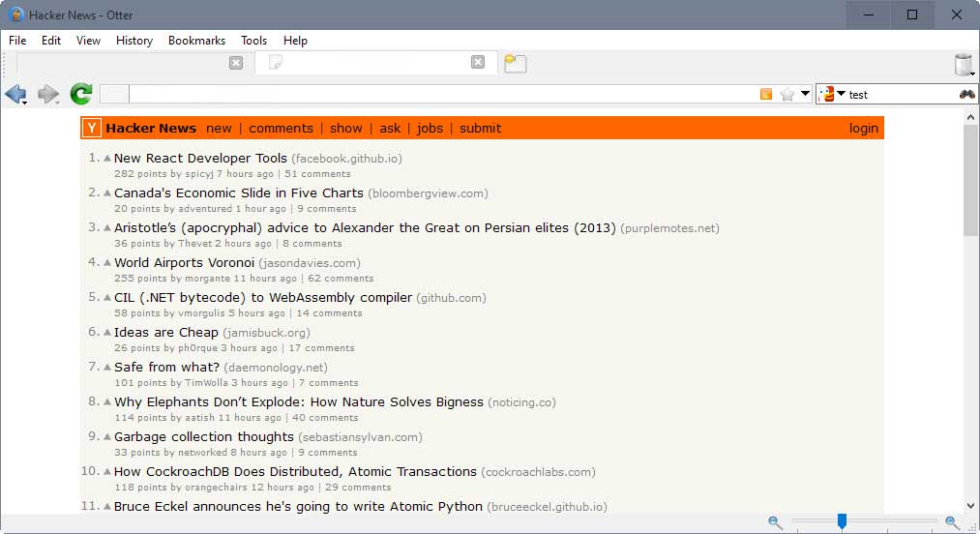Switch to the first blank tab
This screenshot has height=534, width=980.
(133, 63)
